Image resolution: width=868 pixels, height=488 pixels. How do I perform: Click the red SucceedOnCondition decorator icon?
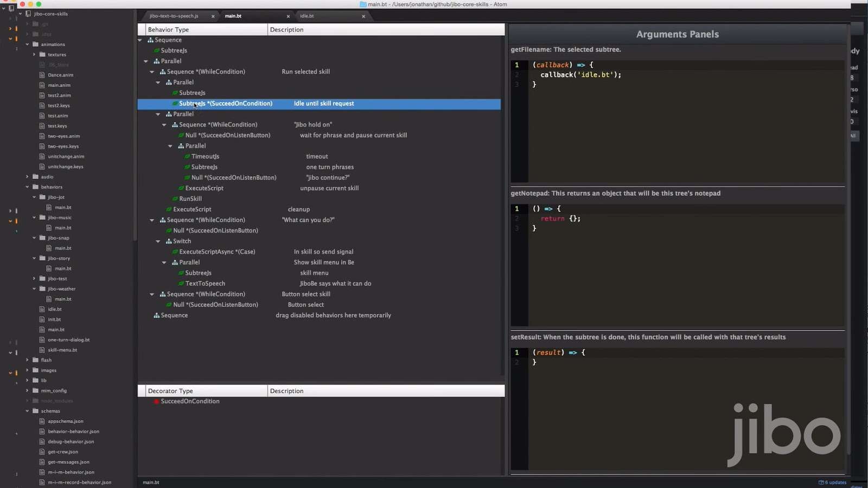(x=157, y=401)
